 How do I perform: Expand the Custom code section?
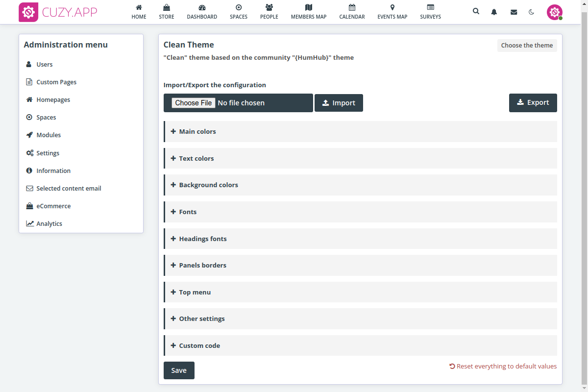pos(199,345)
